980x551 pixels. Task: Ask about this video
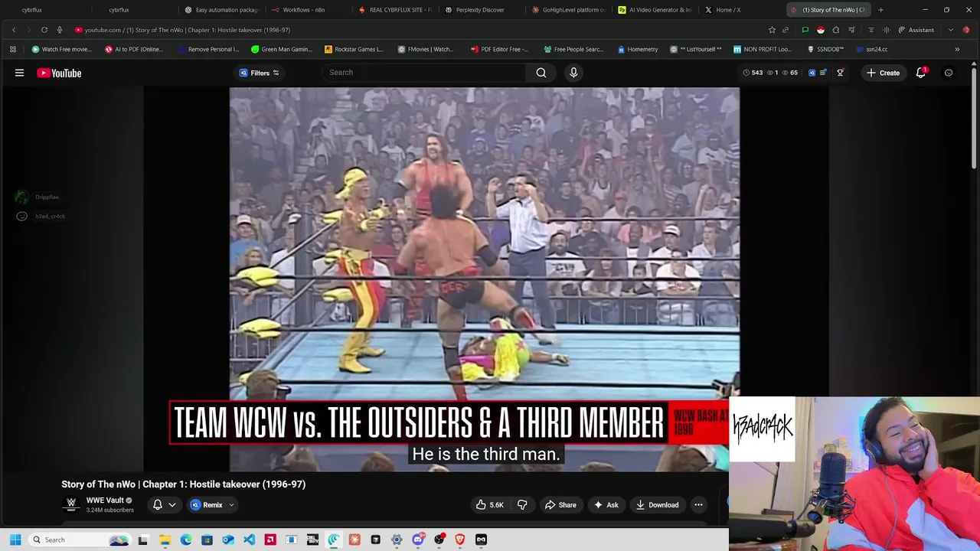click(x=606, y=505)
